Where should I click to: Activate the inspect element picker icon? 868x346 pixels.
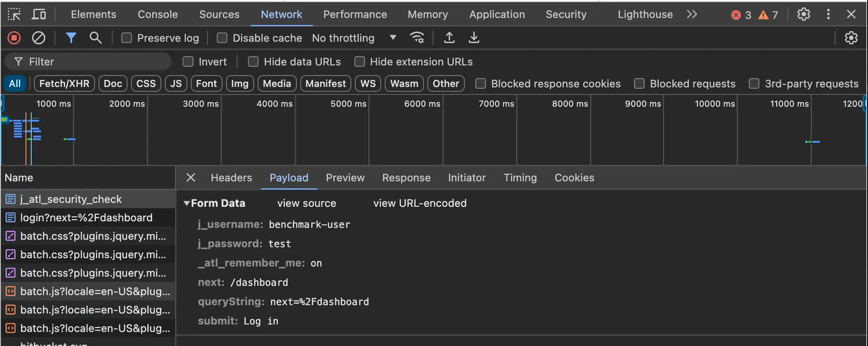tap(14, 14)
